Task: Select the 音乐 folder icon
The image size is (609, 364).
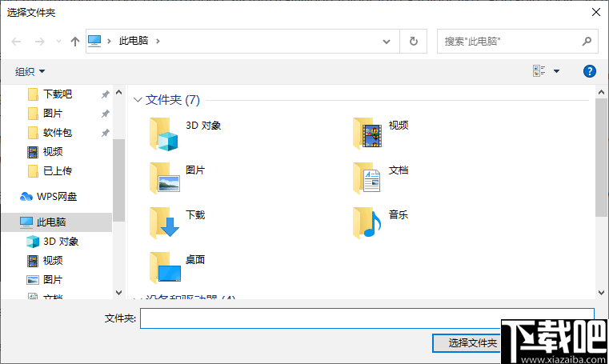Action: pos(367,222)
